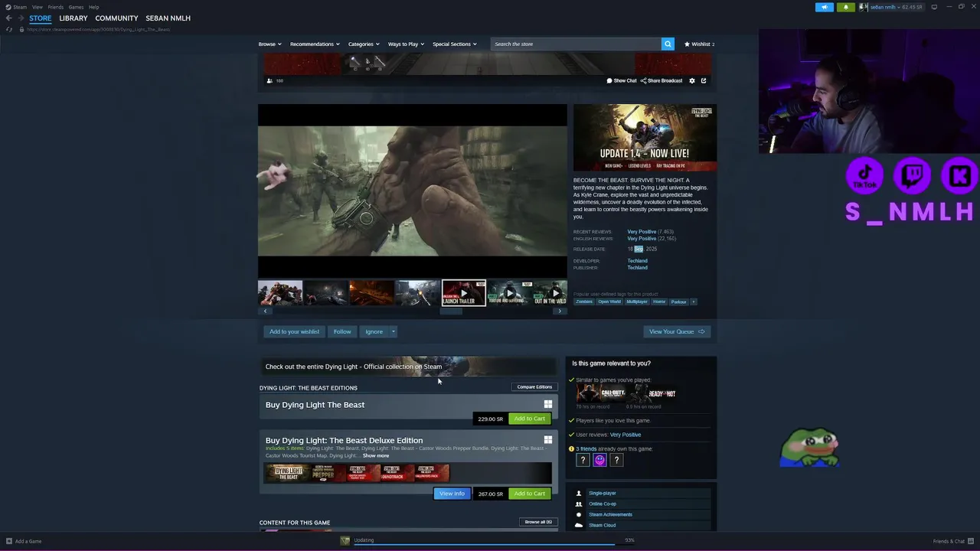Click Browse all (6) content
Screen dimensions: 980x551
tap(538, 522)
